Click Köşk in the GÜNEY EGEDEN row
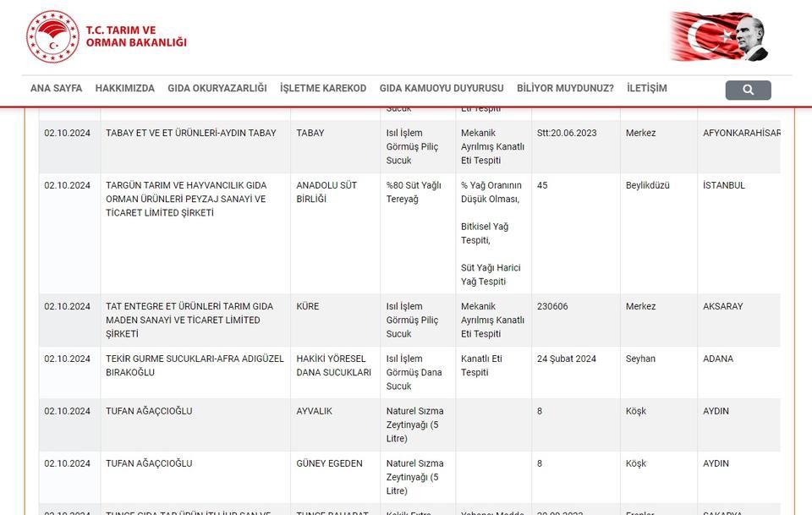Viewport: 812px width, 515px height. [636, 463]
